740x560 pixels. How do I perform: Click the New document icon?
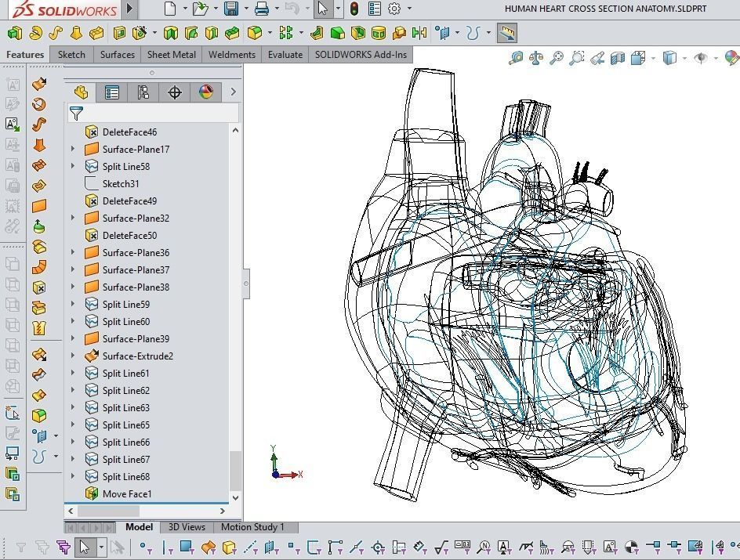[170, 9]
